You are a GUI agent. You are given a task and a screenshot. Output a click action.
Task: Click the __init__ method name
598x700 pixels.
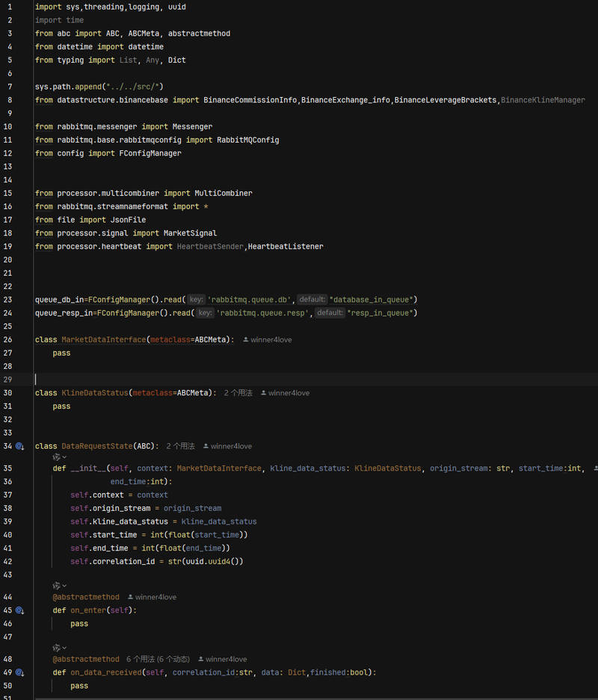[x=88, y=468]
